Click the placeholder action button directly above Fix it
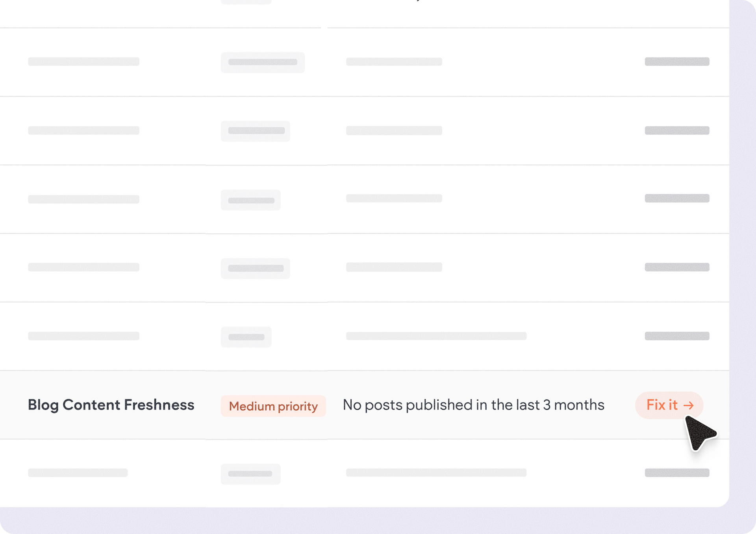The height and width of the screenshot is (534, 756). 677,336
